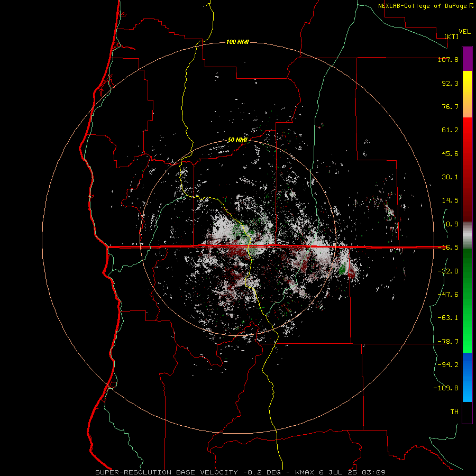The height and width of the screenshot is (476, 476).
Task: Pick the black TH segment of color bar
Action: 467,413
